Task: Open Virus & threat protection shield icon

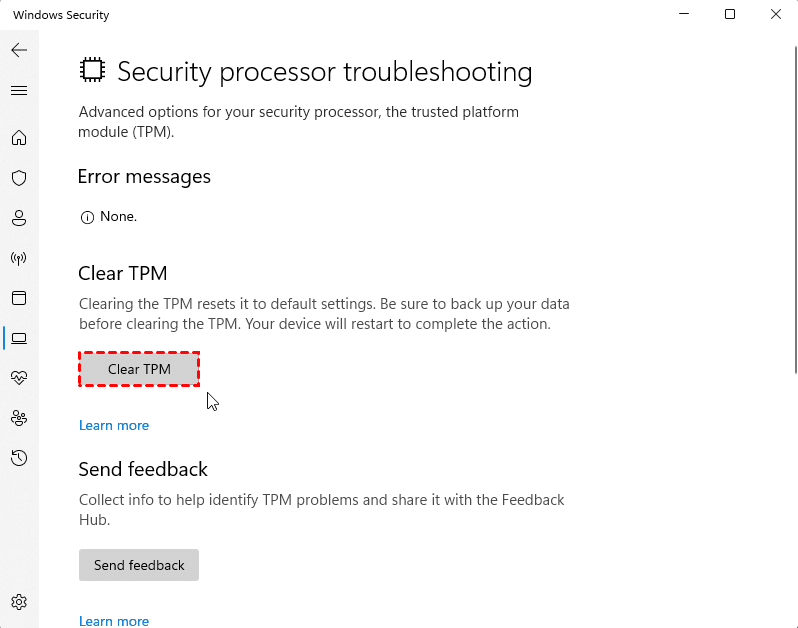Action: point(19,178)
